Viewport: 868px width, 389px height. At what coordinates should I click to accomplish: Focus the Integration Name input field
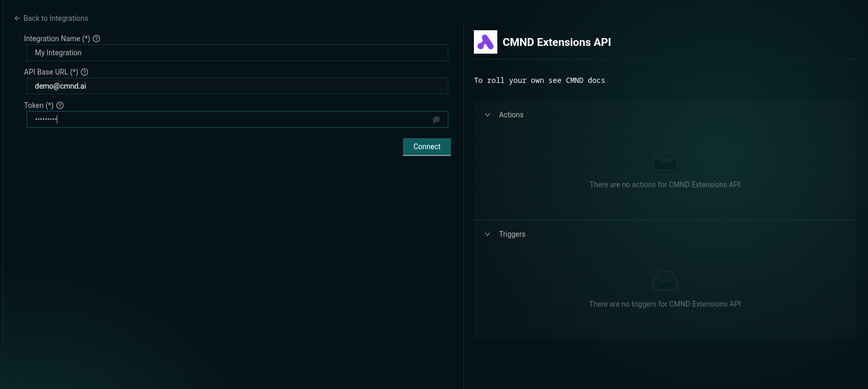[237, 53]
